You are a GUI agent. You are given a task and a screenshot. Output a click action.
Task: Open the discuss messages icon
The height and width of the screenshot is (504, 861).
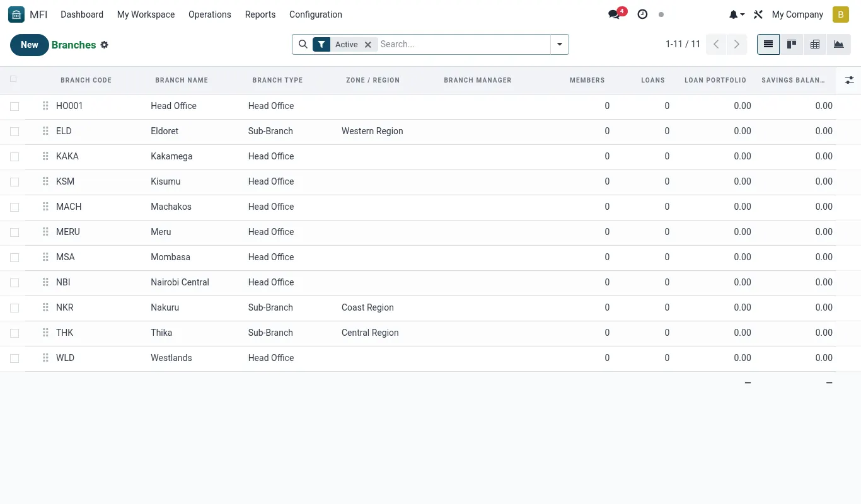(x=614, y=14)
